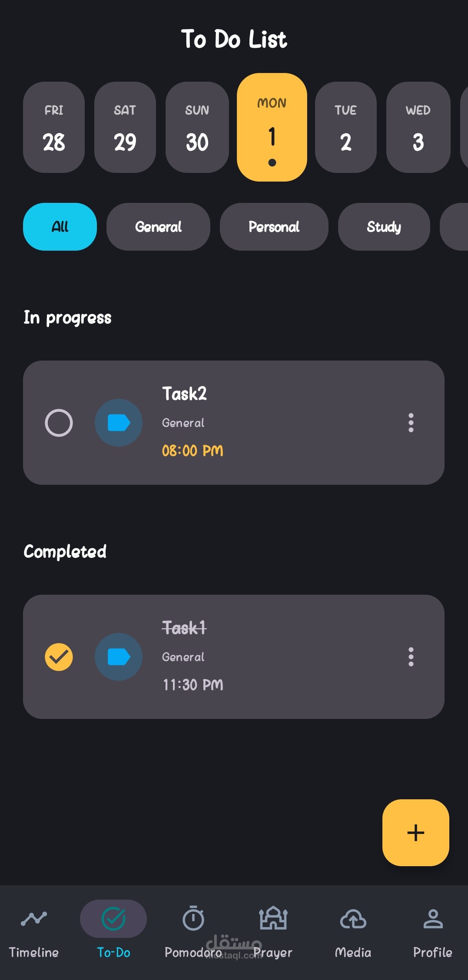Mark Task2 as completed
This screenshot has height=980, width=468.
[x=59, y=423]
